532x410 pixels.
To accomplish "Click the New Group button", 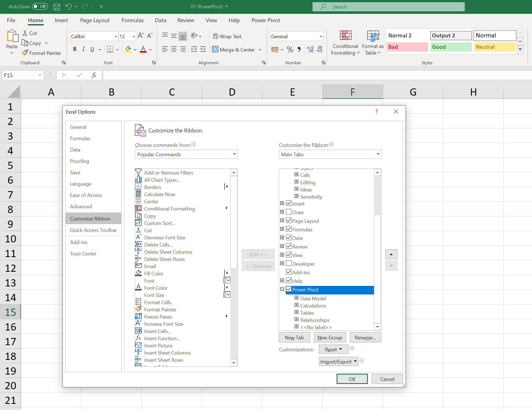I will click(x=330, y=337).
